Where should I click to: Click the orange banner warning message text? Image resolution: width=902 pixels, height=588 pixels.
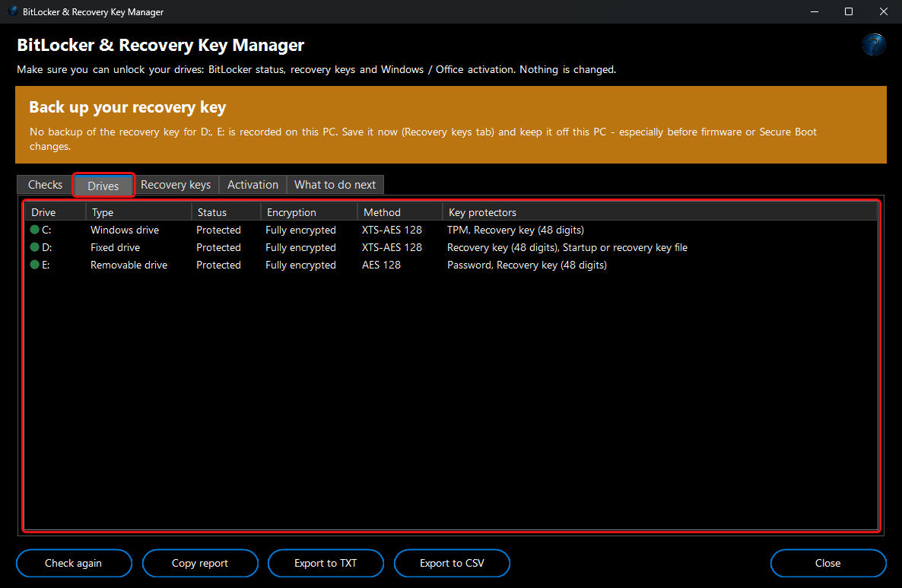tap(423, 138)
